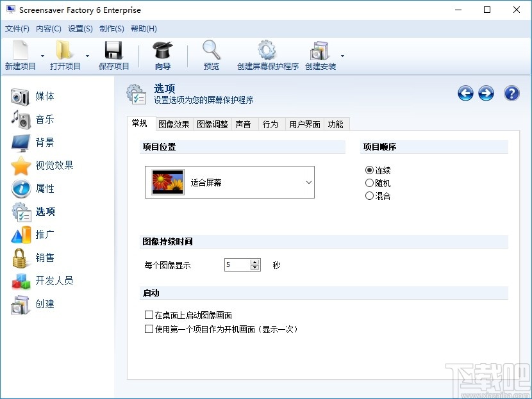Open the 设置 (Settings) menu
532x399 pixels.
(x=79, y=28)
